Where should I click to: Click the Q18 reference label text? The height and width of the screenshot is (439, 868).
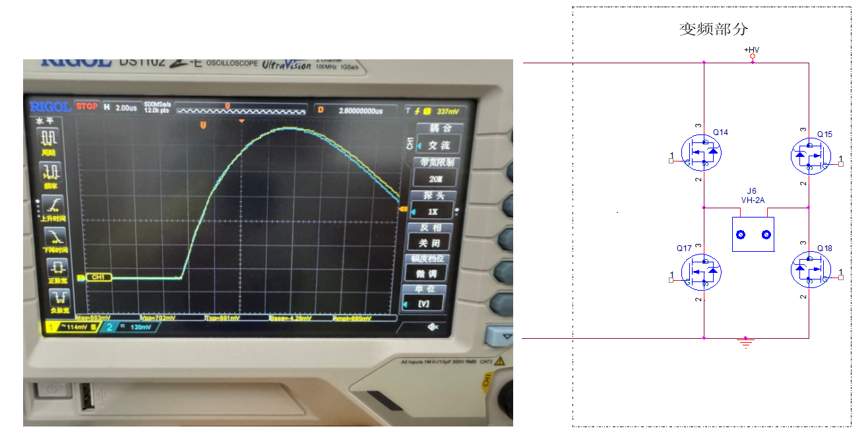(x=824, y=248)
